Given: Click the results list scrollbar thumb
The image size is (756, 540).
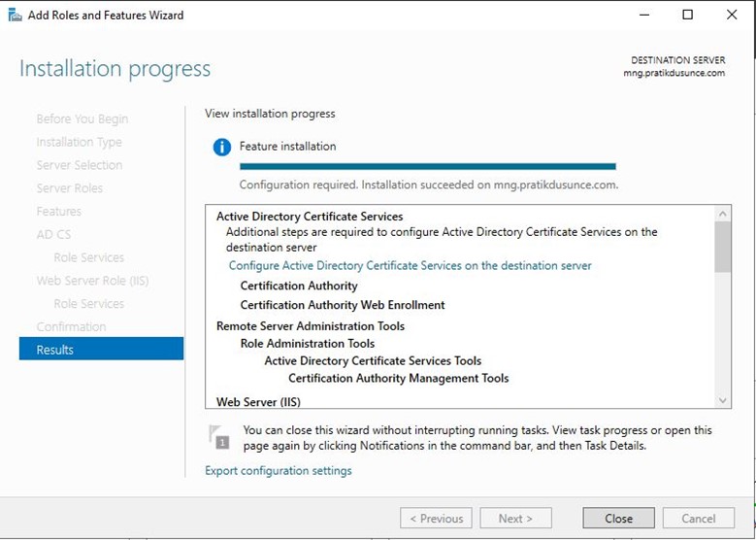Looking at the screenshot, I should pyautogui.click(x=723, y=247).
